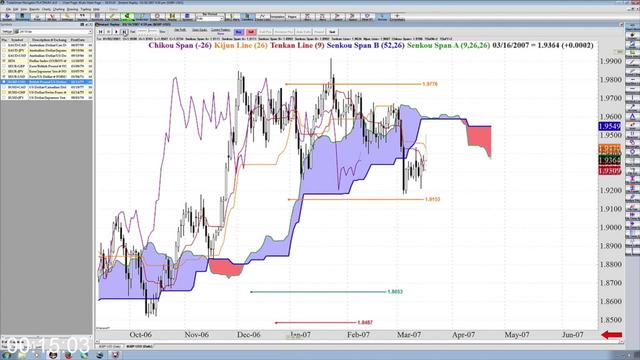Sort by the FinalDate column header
This screenshot has height=360, width=640.
pyautogui.click(x=78, y=40)
